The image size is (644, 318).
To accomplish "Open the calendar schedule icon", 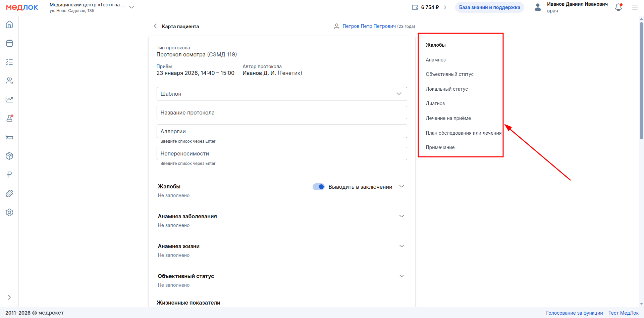I will 9,43.
